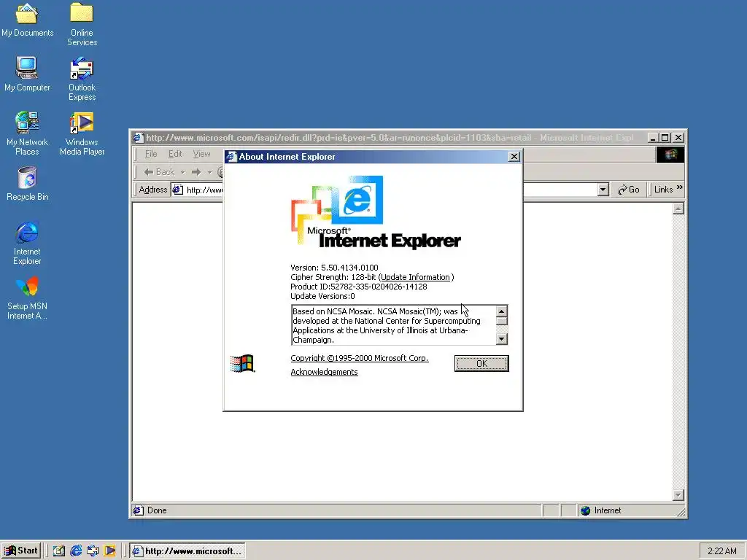This screenshot has height=560, width=747.
Task: Click the IE window title bar page icon
Action: [138, 138]
